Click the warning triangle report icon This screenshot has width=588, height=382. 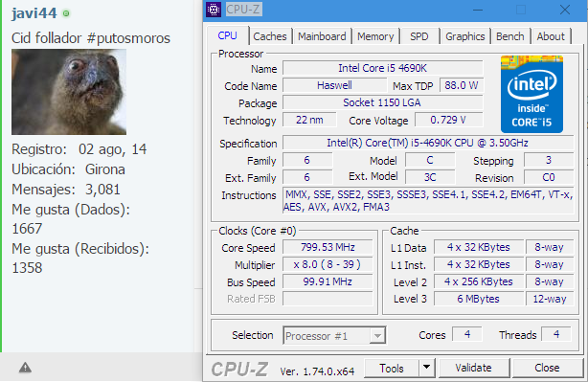coord(25,368)
